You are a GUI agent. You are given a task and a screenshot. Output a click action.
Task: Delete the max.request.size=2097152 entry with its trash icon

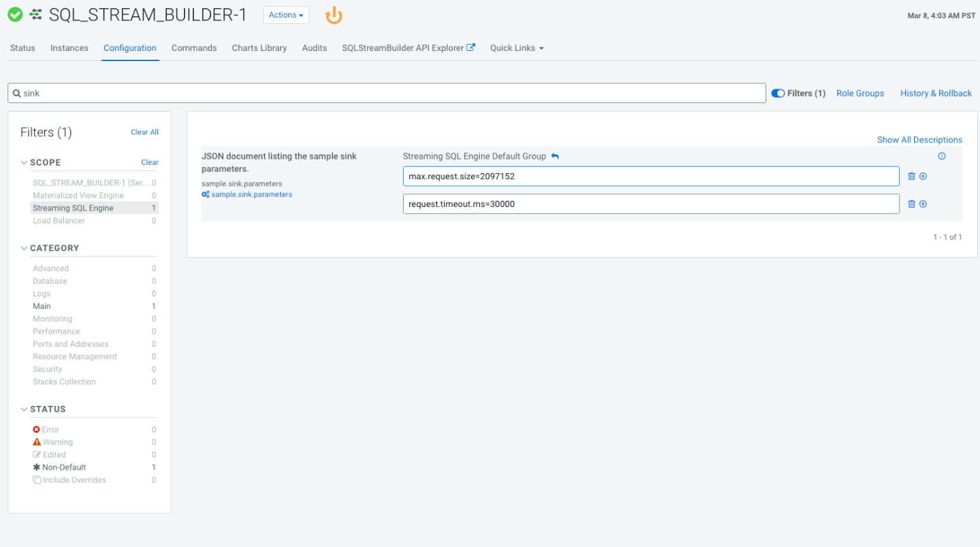click(911, 176)
